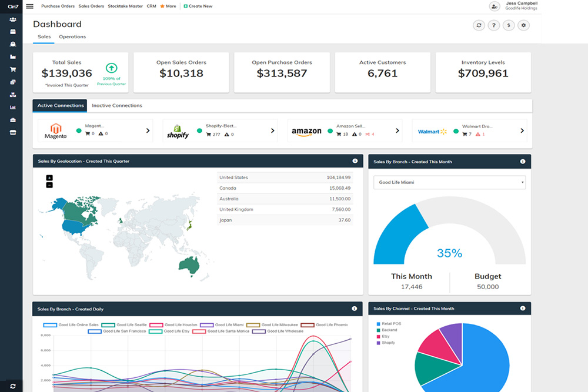Open the people group icon in sidebar

[13, 19]
